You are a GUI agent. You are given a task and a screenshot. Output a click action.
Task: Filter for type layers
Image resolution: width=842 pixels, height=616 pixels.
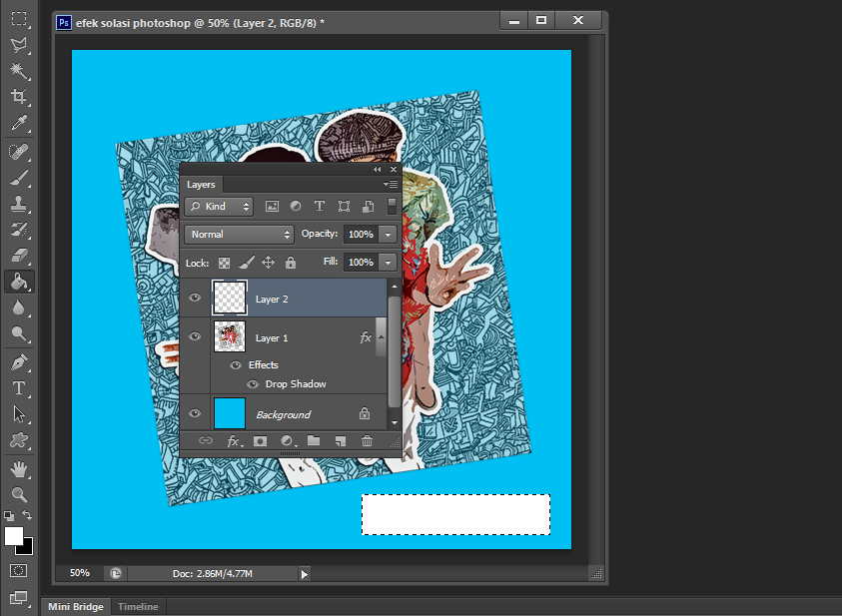coord(320,206)
